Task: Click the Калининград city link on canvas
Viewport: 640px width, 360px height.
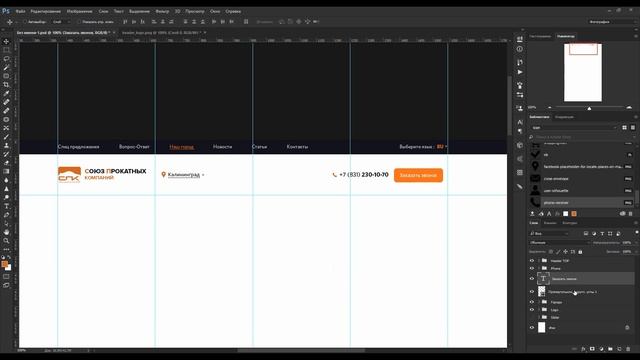Action: point(184,175)
